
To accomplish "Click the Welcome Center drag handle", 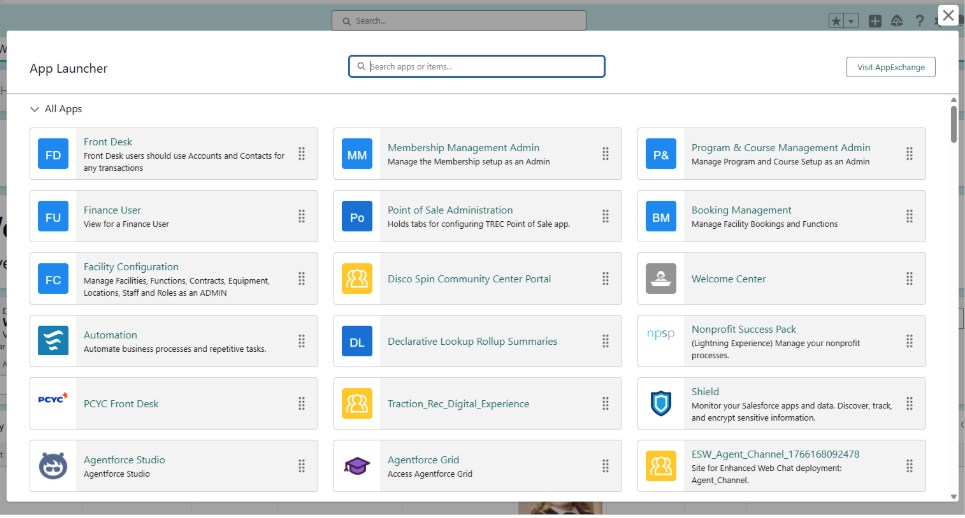I will point(910,279).
